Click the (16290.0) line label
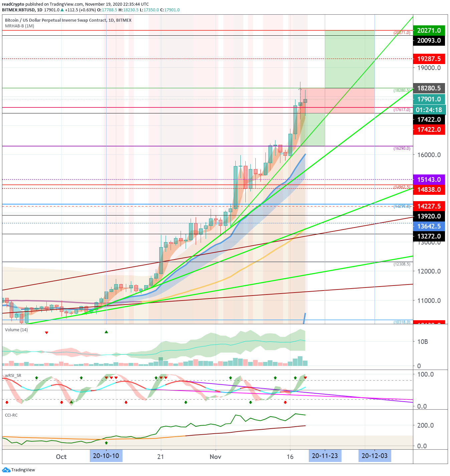450x476 pixels. click(x=402, y=148)
